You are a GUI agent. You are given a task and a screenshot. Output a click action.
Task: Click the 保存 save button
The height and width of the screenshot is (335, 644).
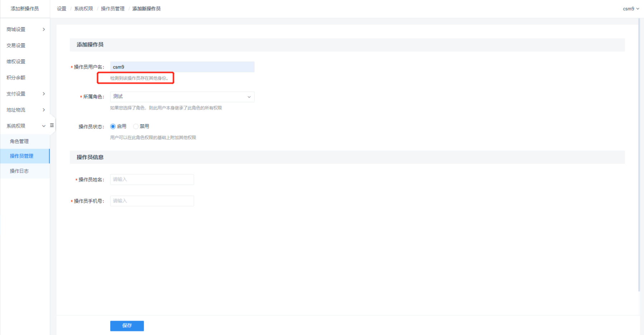[x=127, y=326]
